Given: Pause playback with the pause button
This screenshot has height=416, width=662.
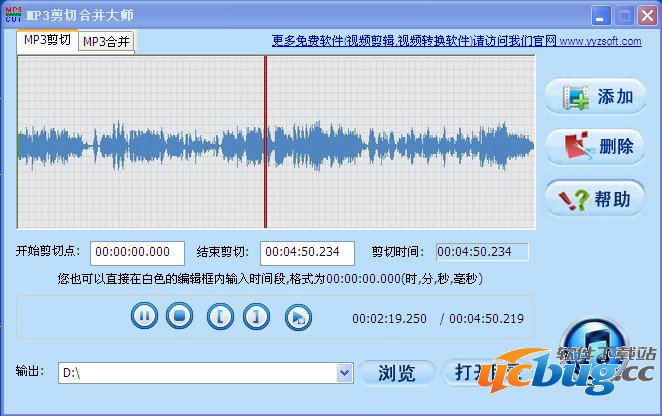Looking at the screenshot, I should click(x=144, y=317).
